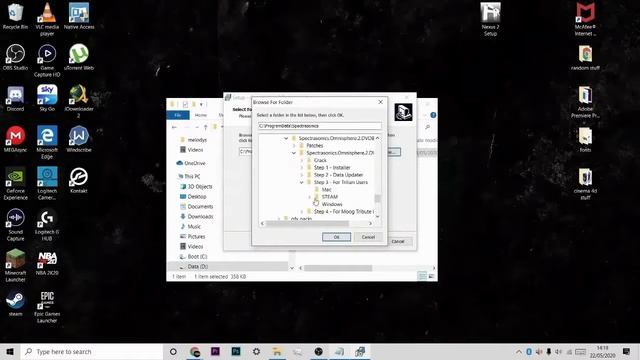Screen dimensions: 640x360
Task: Open the Recycle Bin desktop icon
Action: pos(15,16)
